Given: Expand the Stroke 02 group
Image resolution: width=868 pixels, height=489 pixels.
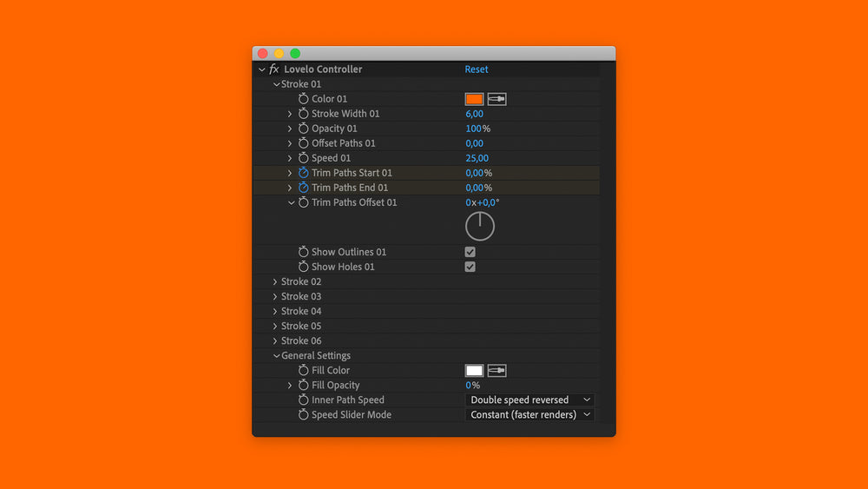Looking at the screenshot, I should point(275,282).
